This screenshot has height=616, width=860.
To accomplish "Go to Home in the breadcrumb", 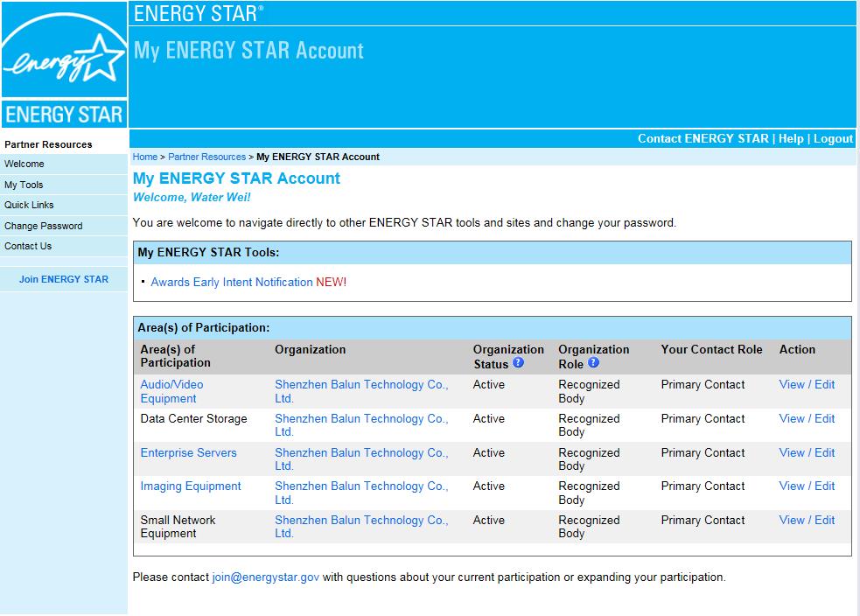I will [x=145, y=157].
